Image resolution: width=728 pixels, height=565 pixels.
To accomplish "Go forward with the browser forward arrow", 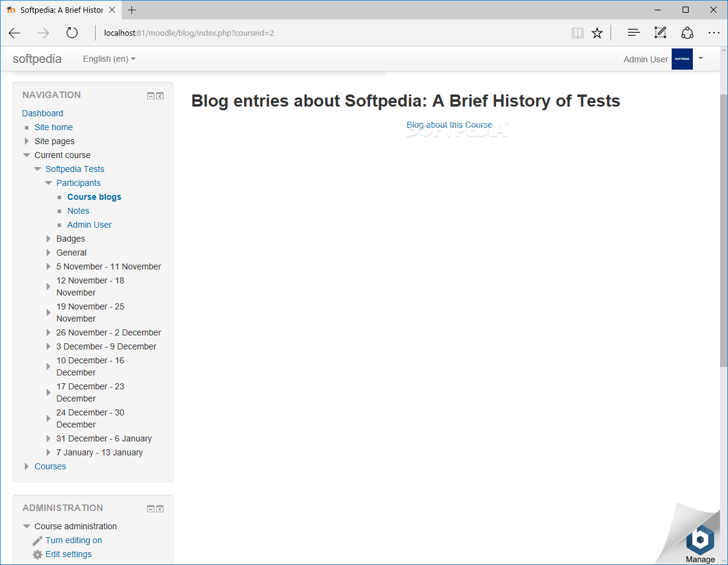I will point(43,33).
